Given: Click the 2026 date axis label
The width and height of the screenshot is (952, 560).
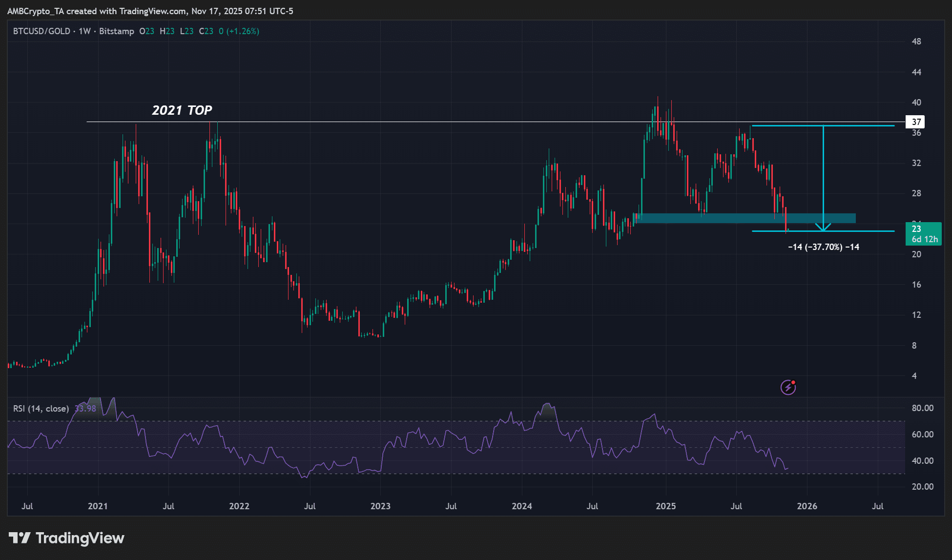Looking at the screenshot, I should [807, 506].
